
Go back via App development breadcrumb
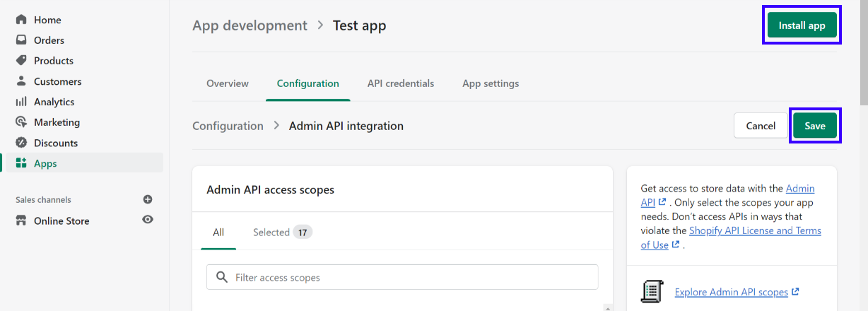coord(250,25)
